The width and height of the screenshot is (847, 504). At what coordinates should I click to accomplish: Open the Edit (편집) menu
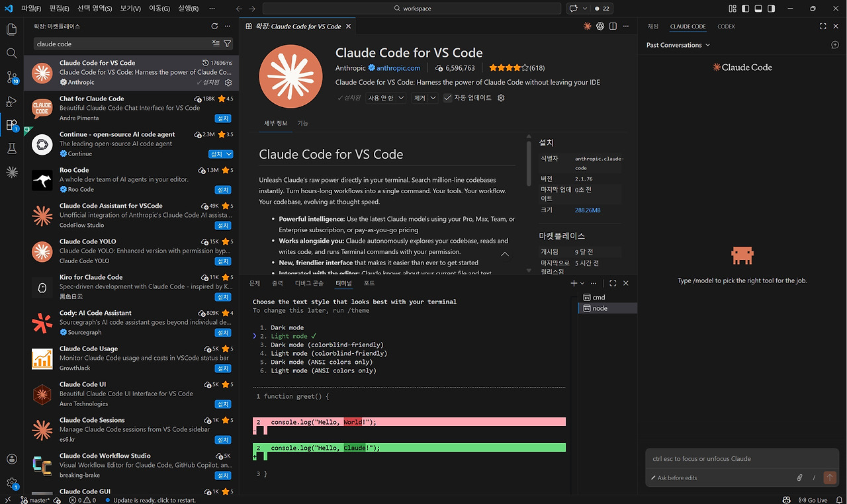click(x=59, y=9)
